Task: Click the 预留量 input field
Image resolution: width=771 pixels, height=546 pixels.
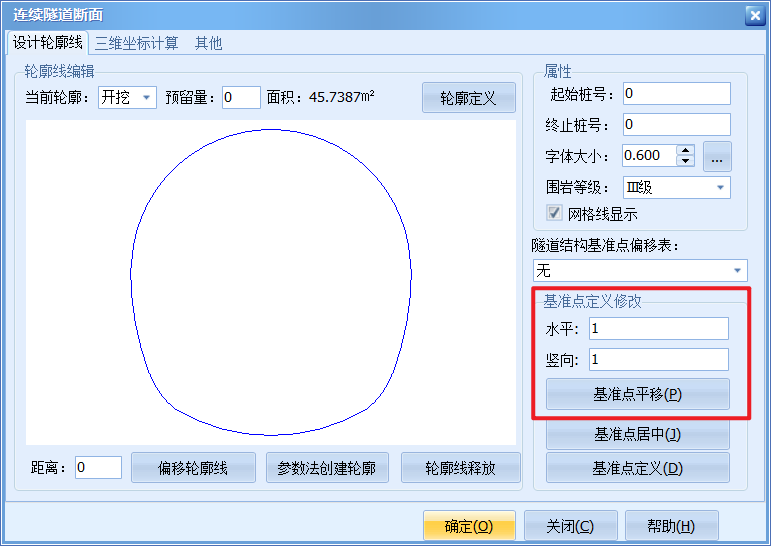Action: [241, 97]
